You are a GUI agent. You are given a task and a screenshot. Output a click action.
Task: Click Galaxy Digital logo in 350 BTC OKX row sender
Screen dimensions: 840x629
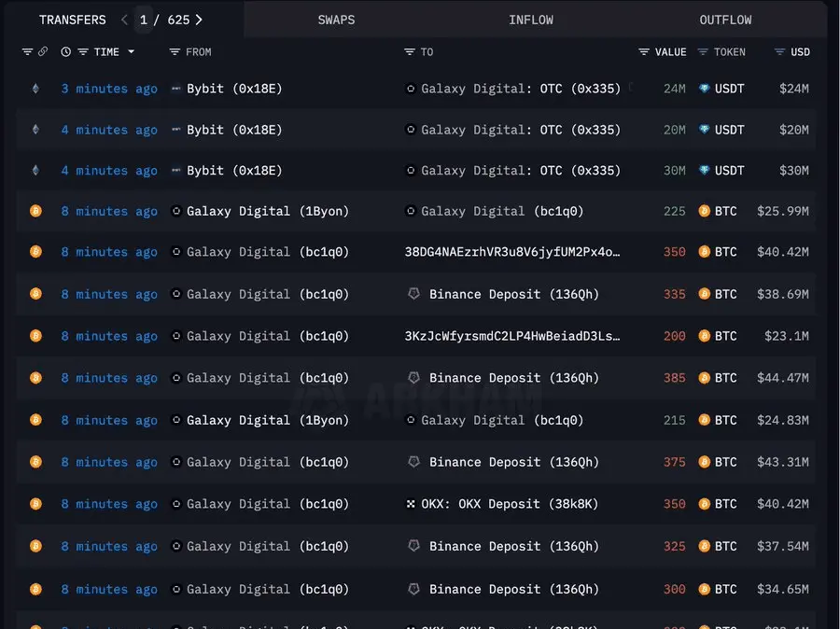pyautogui.click(x=175, y=504)
